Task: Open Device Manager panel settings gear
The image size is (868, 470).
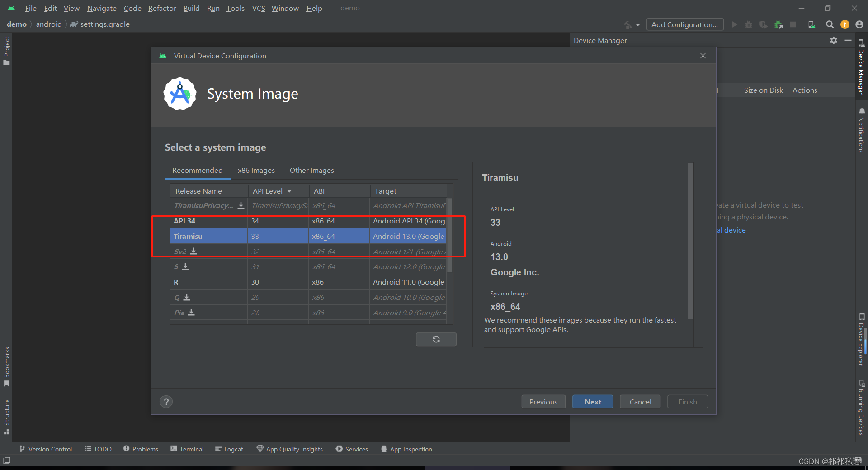Action: (834, 40)
